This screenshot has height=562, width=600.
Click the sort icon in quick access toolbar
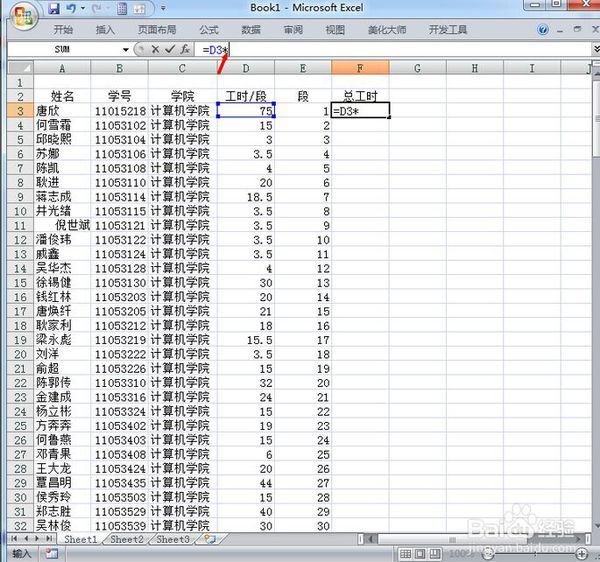139,8
